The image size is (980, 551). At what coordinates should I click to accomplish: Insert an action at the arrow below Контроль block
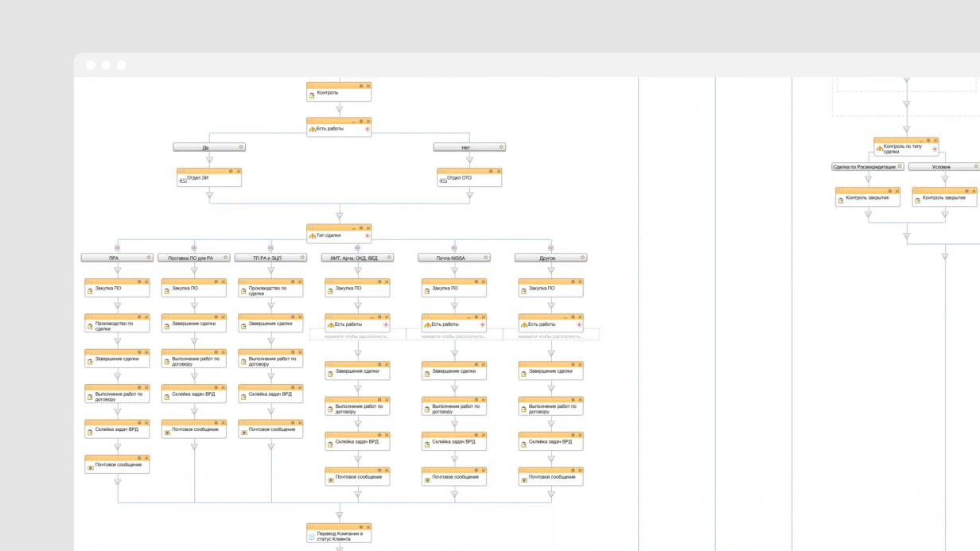(x=339, y=109)
